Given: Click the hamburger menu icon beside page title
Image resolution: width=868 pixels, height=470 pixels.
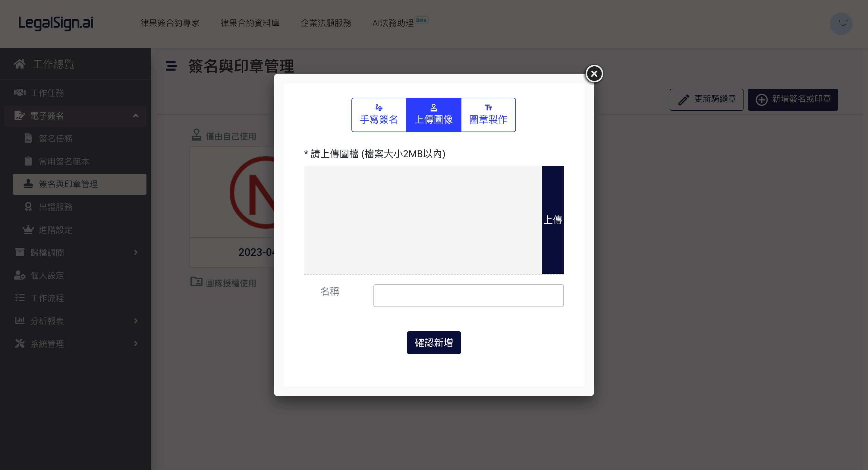Looking at the screenshot, I should (171, 66).
